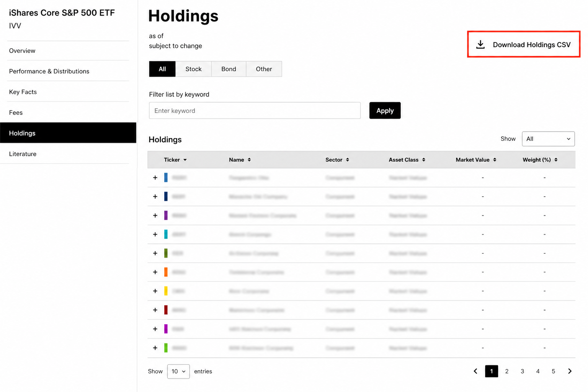Sort by Weight (%) column

click(540, 160)
